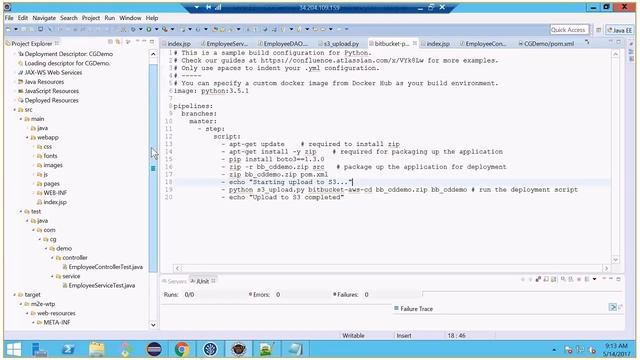Viewport: 640px width, 360px height.
Task: Open the Window menu
Action: (130, 18)
